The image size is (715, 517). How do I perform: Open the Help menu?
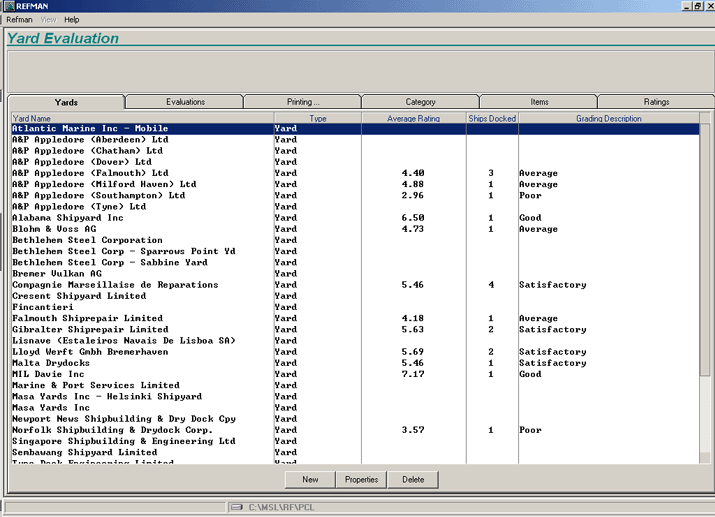click(72, 20)
